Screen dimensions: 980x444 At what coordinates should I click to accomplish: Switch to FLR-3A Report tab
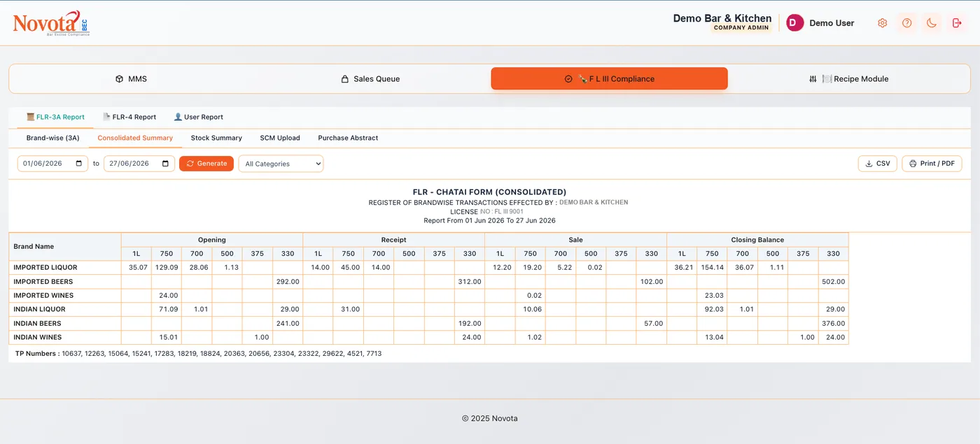(x=55, y=117)
